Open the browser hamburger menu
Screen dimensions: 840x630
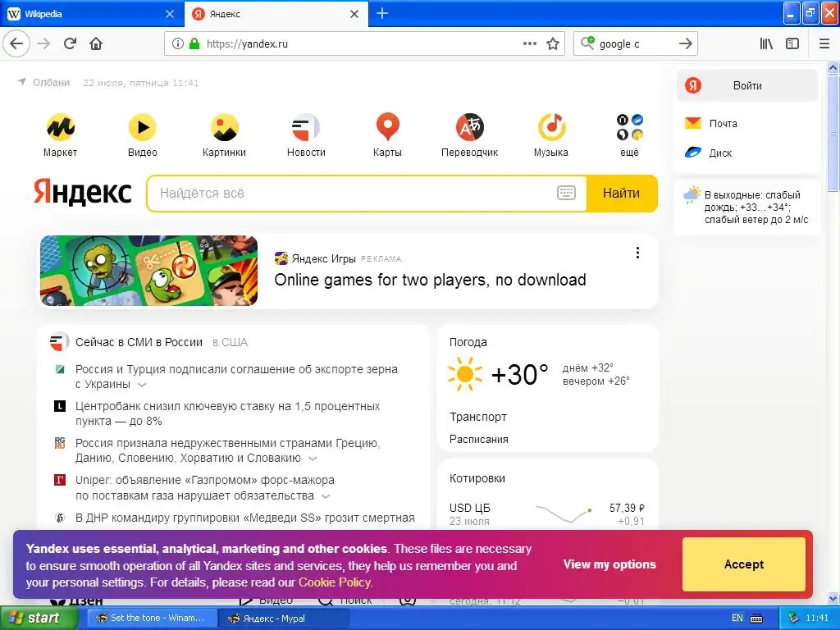click(x=824, y=44)
